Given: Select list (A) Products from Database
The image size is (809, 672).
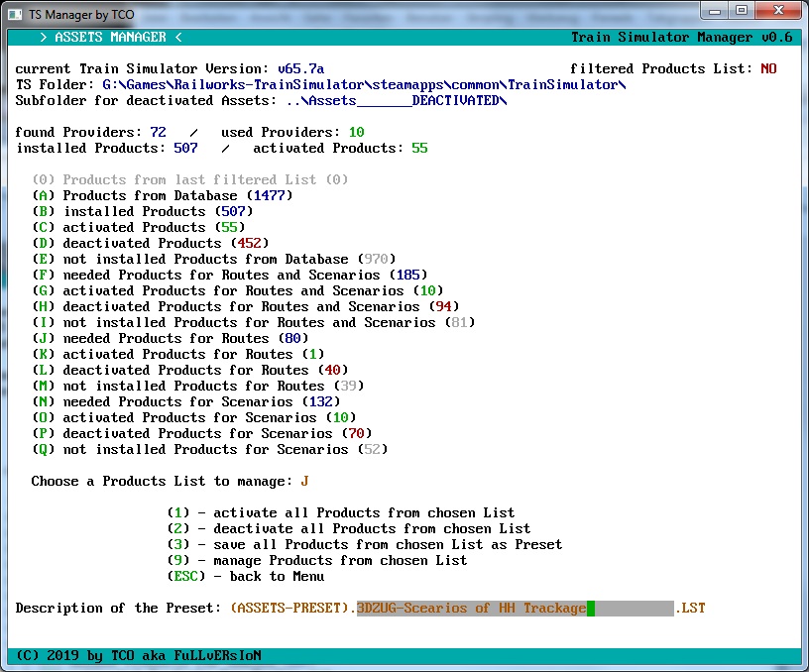Looking at the screenshot, I should tap(163, 195).
